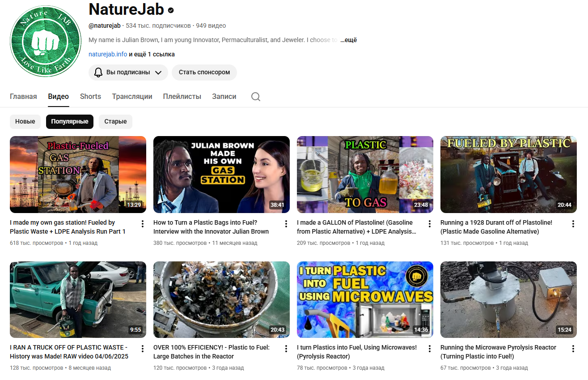
Task: Open 'I turn Plastics into Fuel, Using Microwaves!' title
Action: pyautogui.click(x=357, y=352)
